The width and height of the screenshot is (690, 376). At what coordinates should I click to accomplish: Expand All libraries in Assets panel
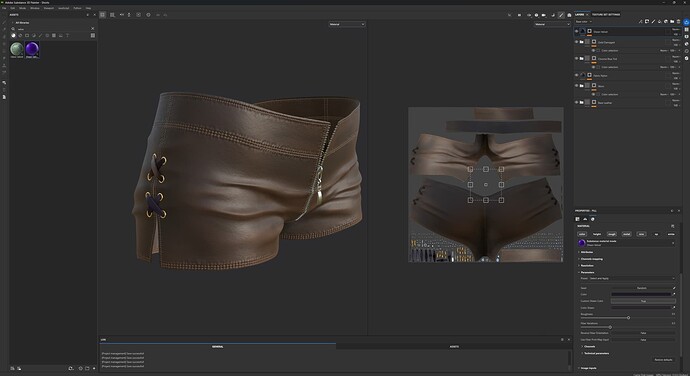point(12,22)
